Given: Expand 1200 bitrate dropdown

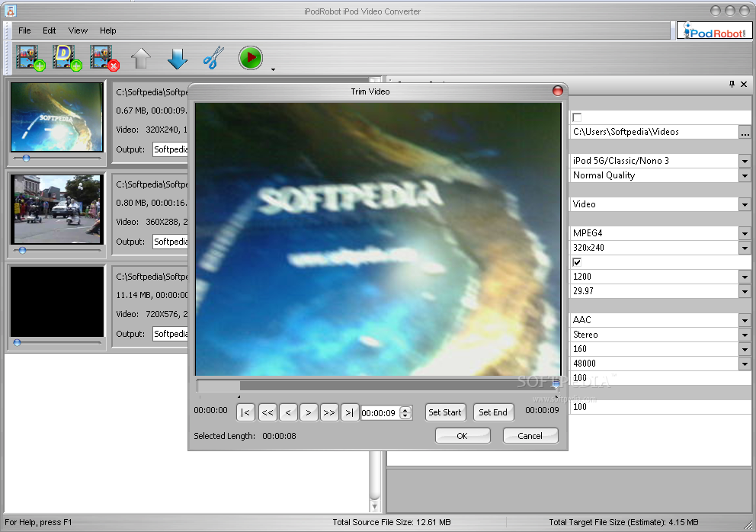Looking at the screenshot, I should point(745,277).
